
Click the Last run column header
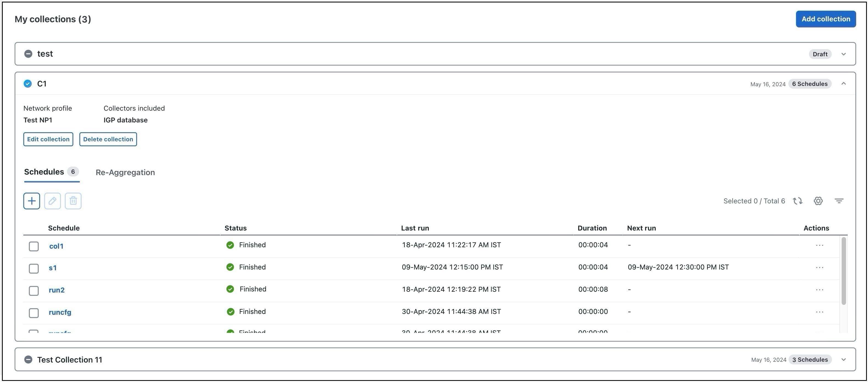[x=415, y=228]
